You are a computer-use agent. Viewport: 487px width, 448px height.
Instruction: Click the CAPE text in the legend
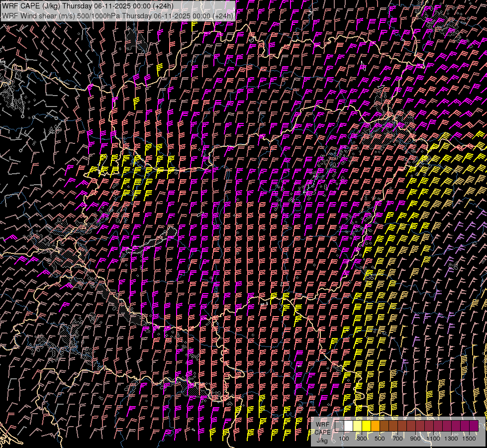322,432
